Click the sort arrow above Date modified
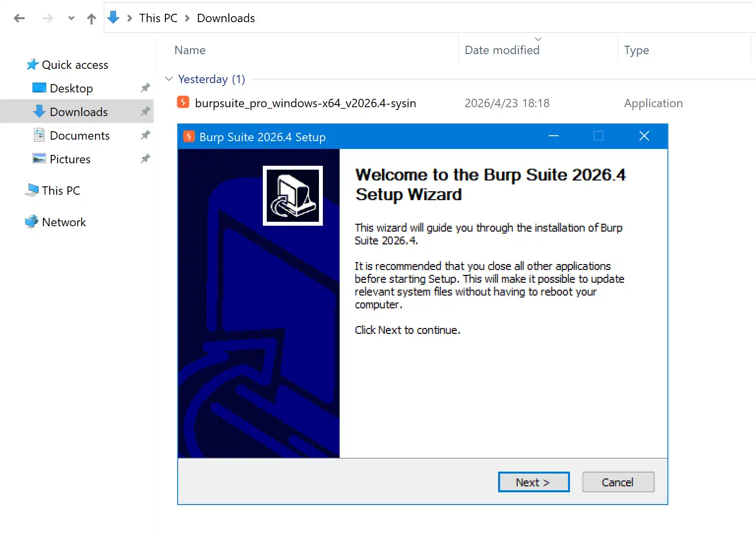The height and width of the screenshot is (537, 756). tap(538, 39)
